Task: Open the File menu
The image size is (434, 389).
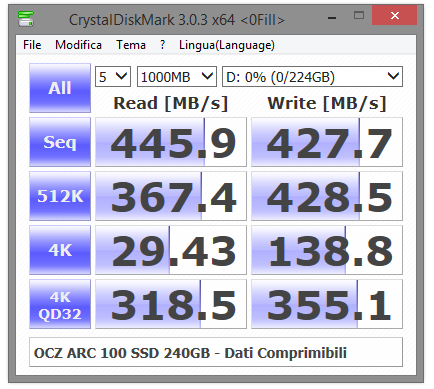Action: [x=32, y=45]
